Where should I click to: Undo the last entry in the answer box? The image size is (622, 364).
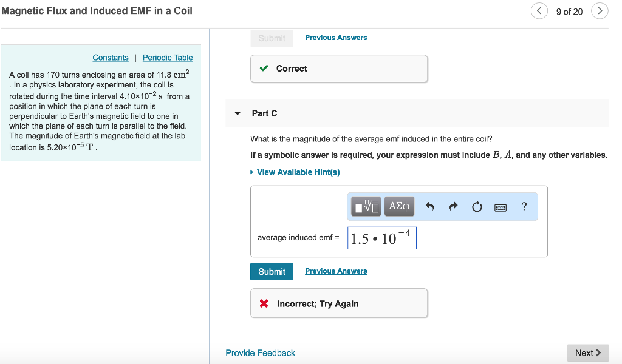click(x=431, y=206)
